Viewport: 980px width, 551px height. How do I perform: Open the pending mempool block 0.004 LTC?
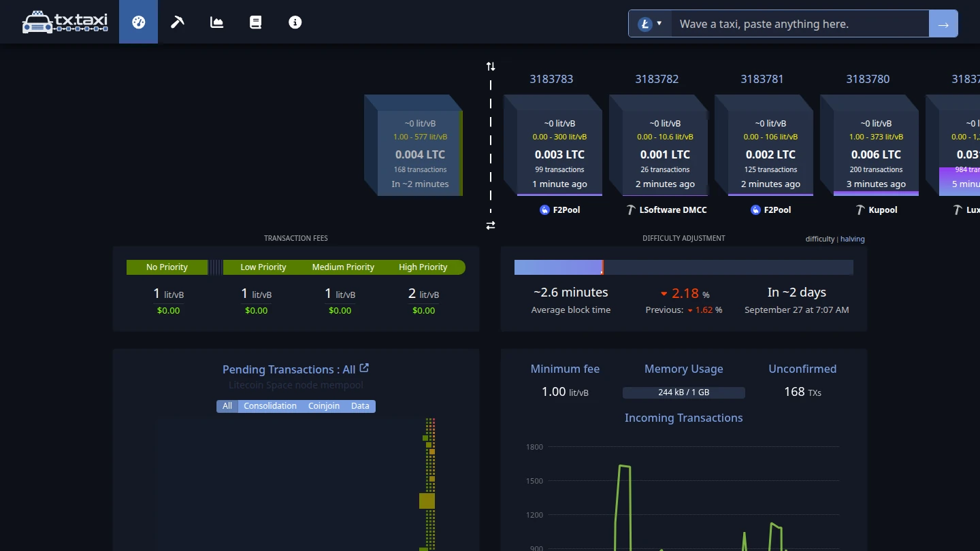coord(414,145)
